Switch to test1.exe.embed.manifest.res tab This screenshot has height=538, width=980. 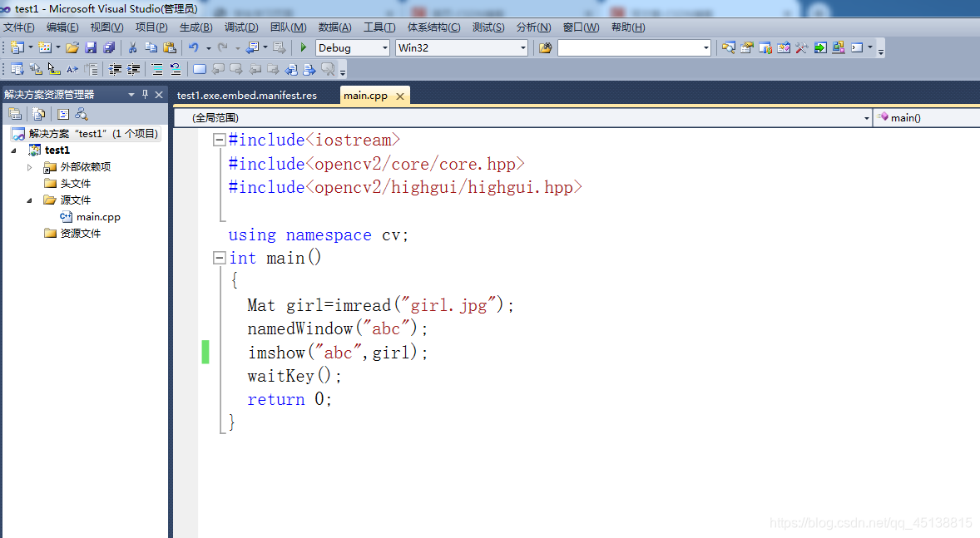point(247,96)
